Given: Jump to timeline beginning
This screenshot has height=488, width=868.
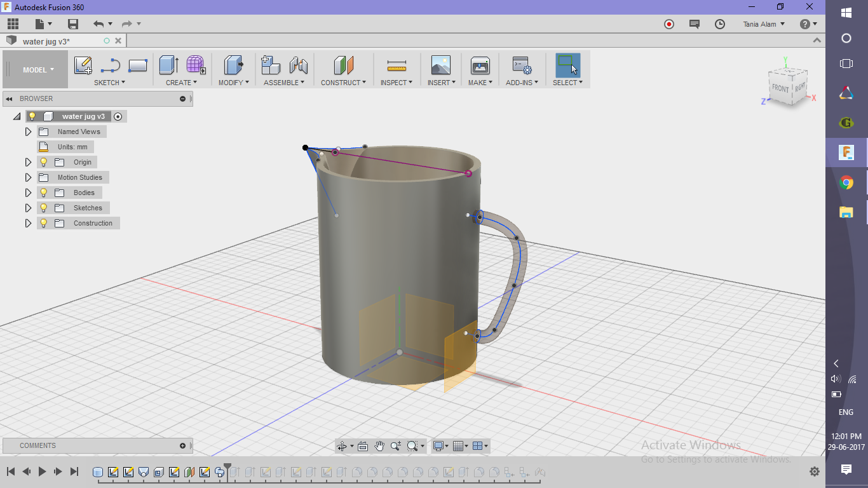Looking at the screenshot, I should click(x=11, y=471).
